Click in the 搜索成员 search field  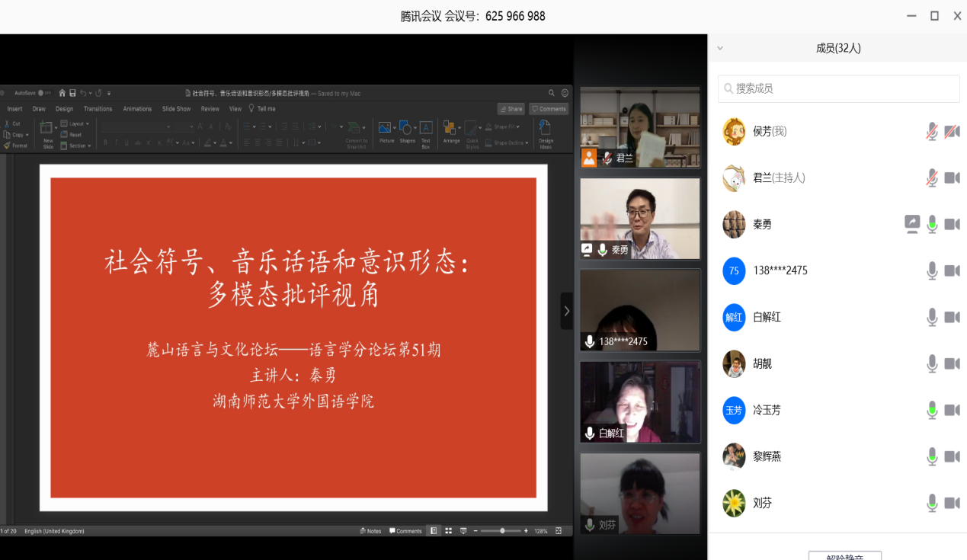[838, 88]
